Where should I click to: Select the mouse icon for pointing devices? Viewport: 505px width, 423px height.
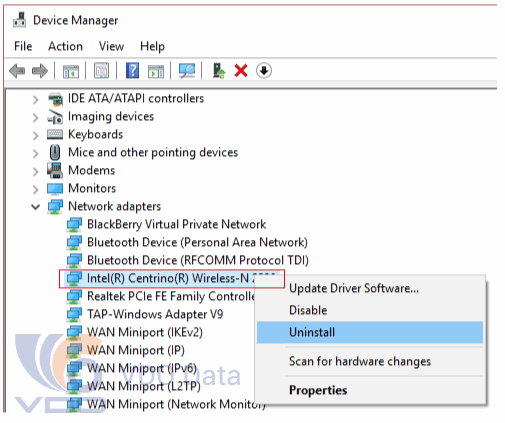55,152
